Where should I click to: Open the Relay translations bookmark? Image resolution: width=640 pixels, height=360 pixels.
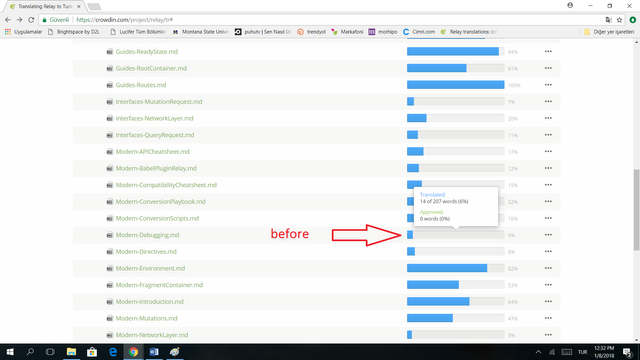(x=469, y=32)
